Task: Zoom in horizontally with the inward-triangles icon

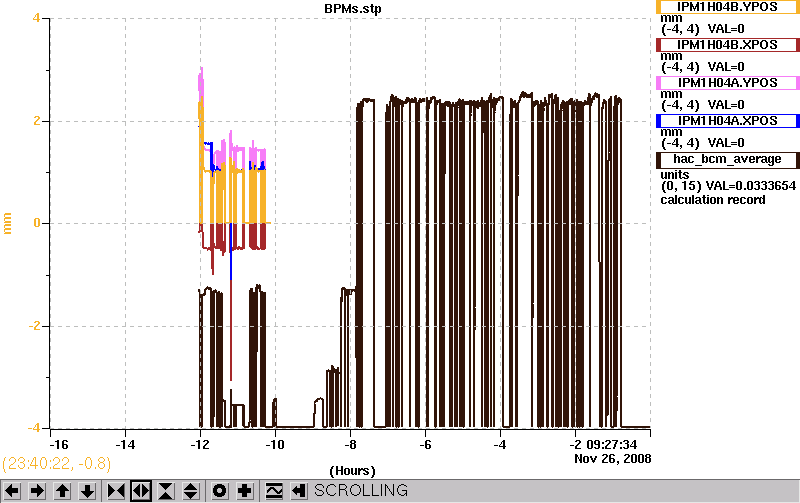Action: 116,491
